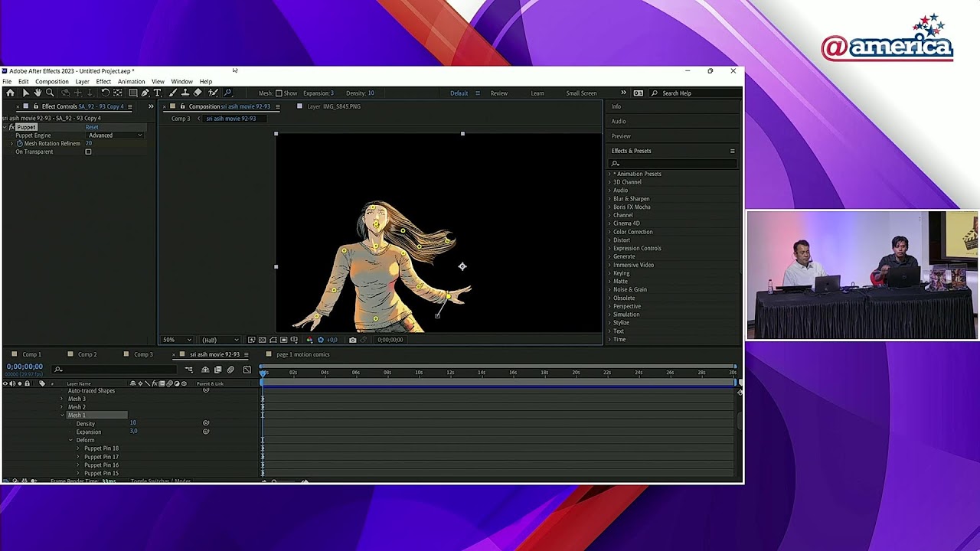Open the Animation menu

click(131, 81)
